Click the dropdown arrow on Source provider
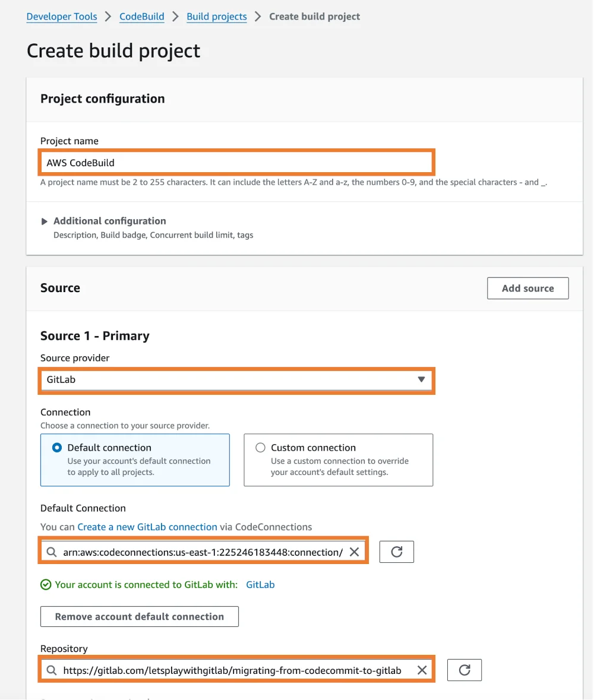 (422, 380)
